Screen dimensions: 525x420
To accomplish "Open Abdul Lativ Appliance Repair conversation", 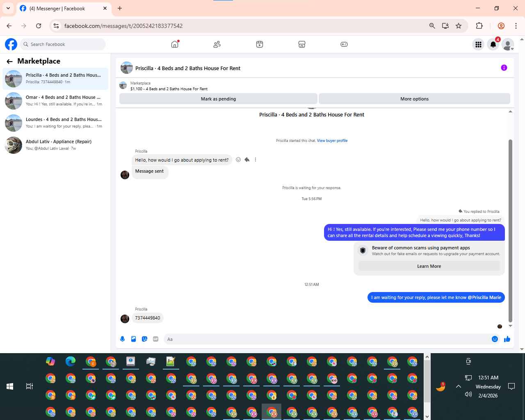I will (55, 145).
